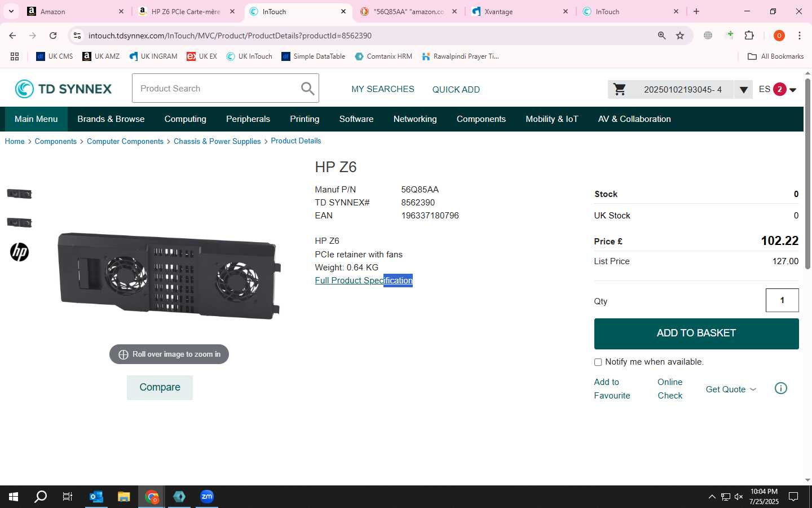Open UK INGRAM bookmark
Viewport: 812px width, 508px height.
coord(153,56)
